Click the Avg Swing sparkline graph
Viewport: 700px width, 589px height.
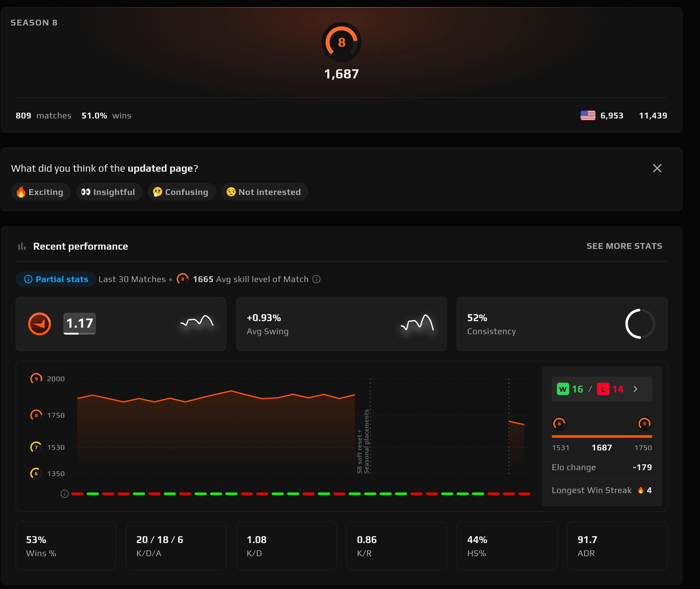[417, 323]
